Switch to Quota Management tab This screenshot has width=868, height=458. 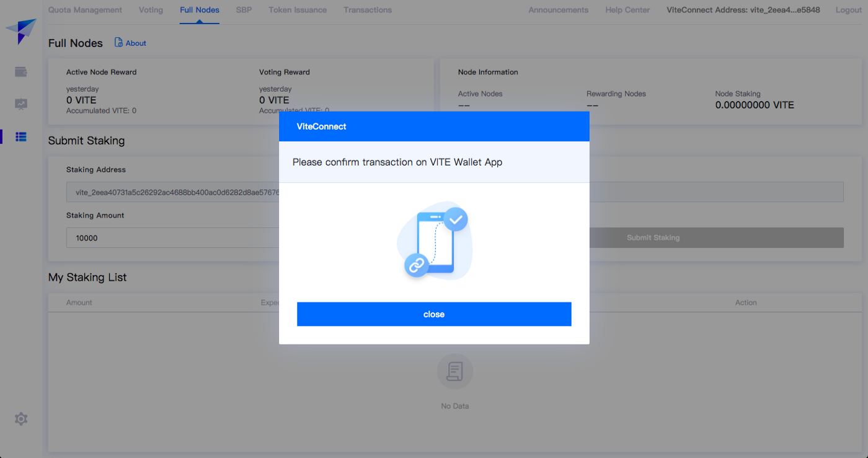(x=85, y=10)
